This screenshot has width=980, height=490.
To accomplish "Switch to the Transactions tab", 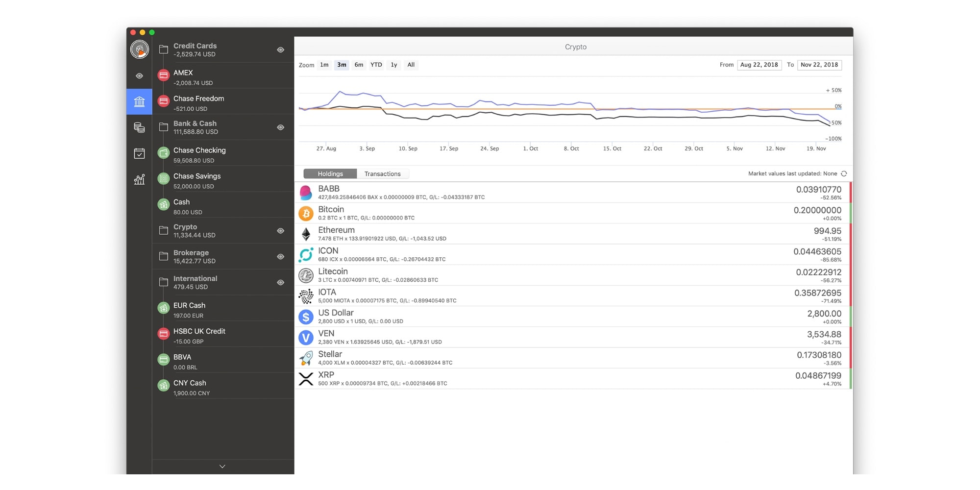I will click(x=382, y=174).
